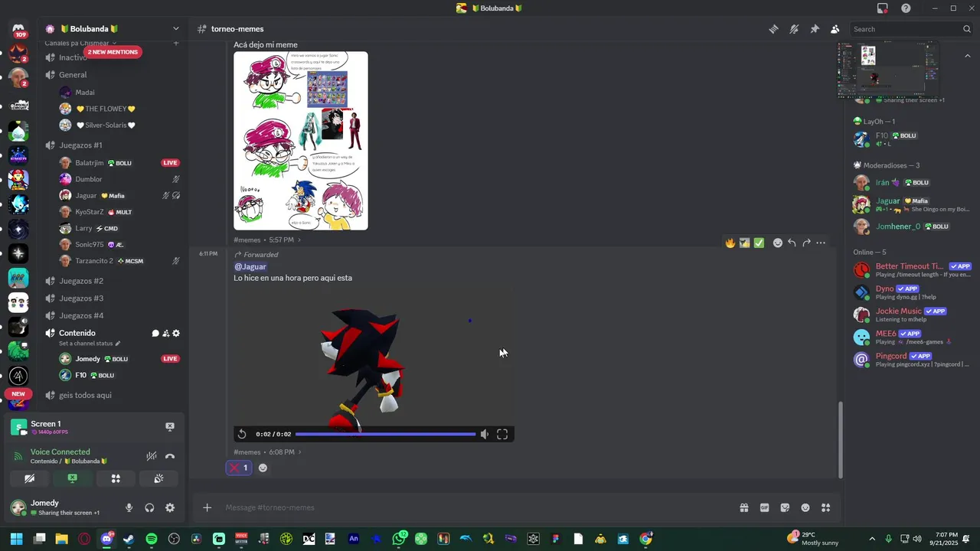980x551 pixels.
Task: Click the @Jaguar mention
Action: [250, 266]
